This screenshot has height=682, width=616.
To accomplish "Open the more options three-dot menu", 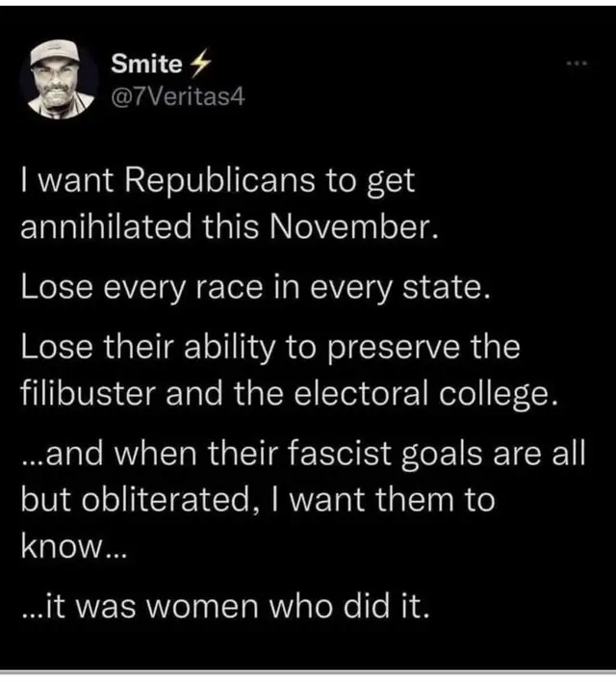I will coord(578,64).
